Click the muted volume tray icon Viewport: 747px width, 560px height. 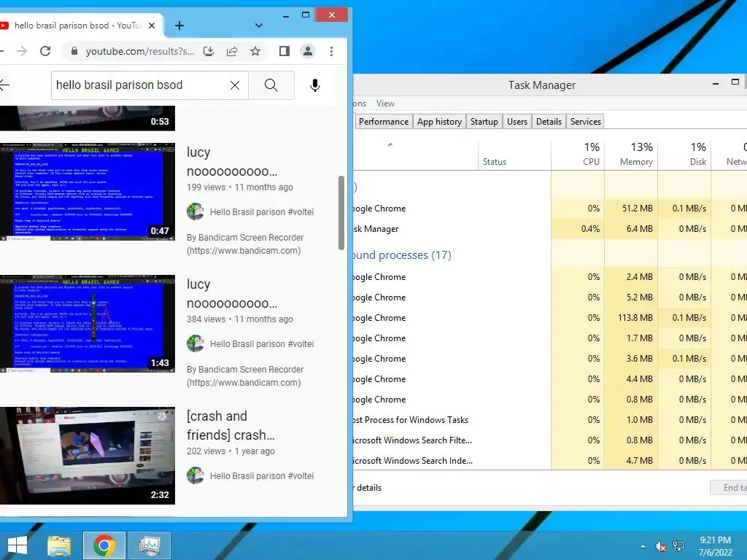[x=660, y=546]
